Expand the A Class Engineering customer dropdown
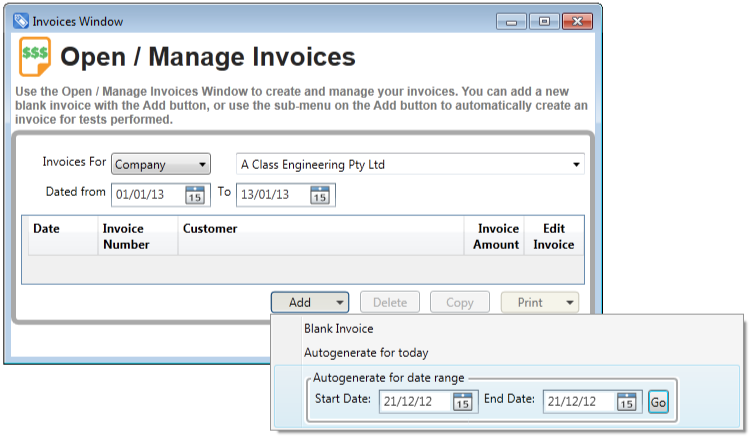This screenshot has width=750, height=436. [576, 165]
